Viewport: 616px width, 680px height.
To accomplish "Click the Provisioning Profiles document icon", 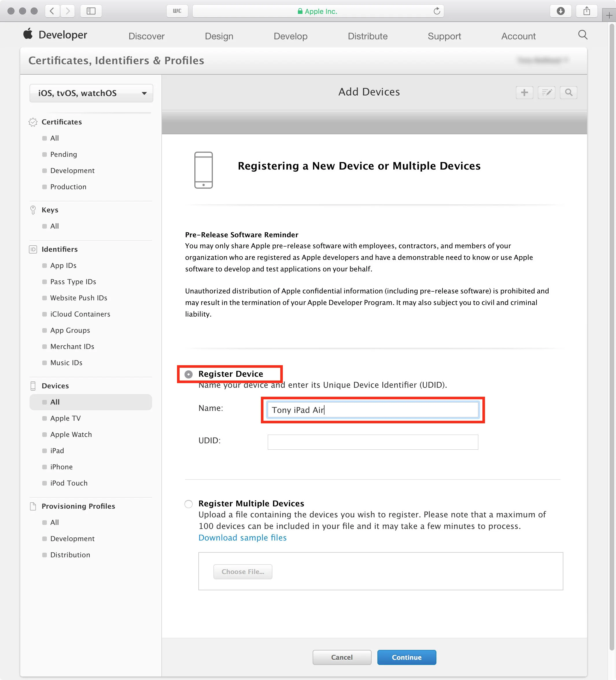I will [33, 506].
